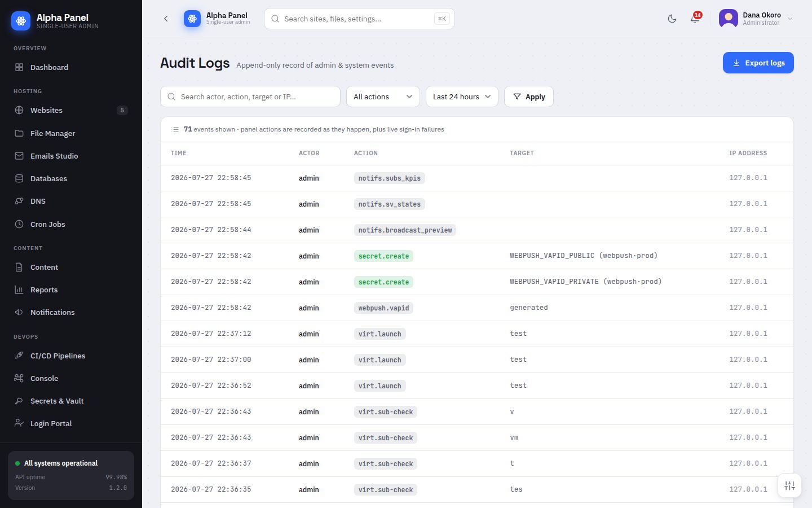Click the 'vm' target cell
The image size is (812, 508).
pyautogui.click(x=514, y=437)
